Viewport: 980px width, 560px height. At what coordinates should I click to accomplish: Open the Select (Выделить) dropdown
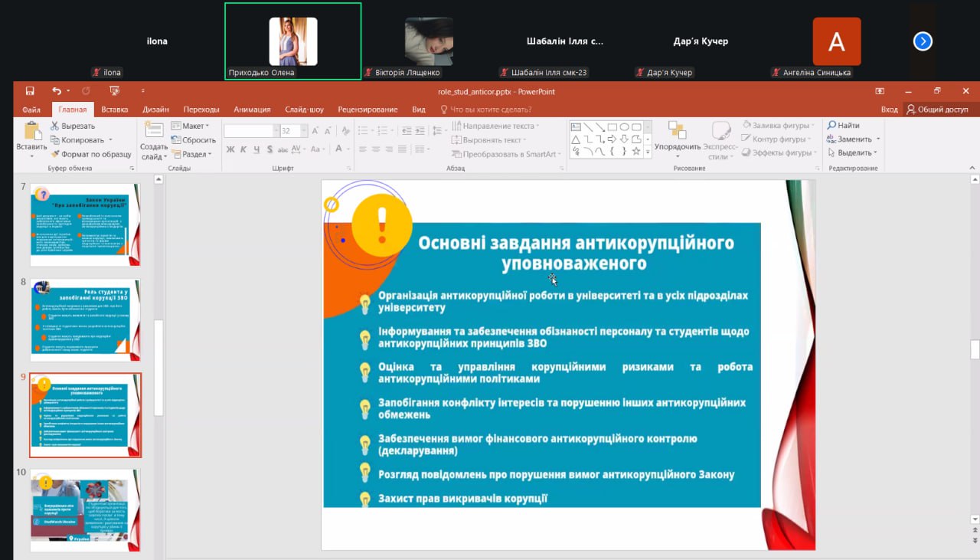tap(854, 152)
